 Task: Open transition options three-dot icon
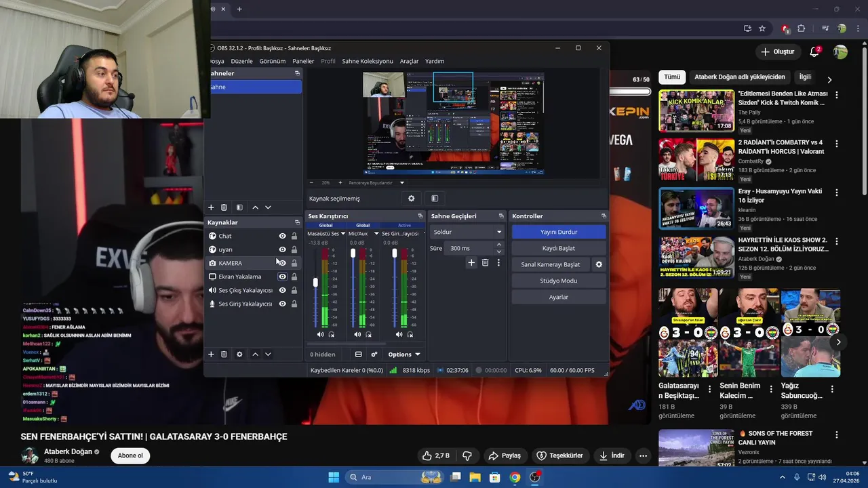click(498, 262)
